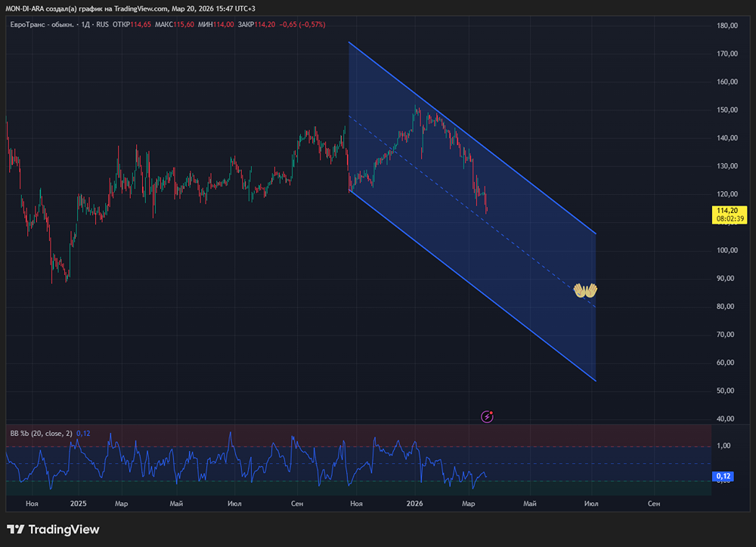This screenshot has width=756, height=547.
Task: Click the 150,00 price scale label
Action: [727, 110]
